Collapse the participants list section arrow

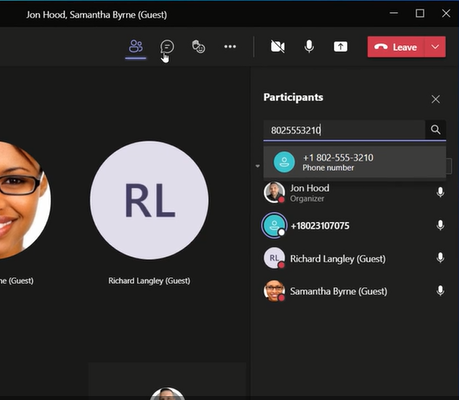click(x=257, y=166)
